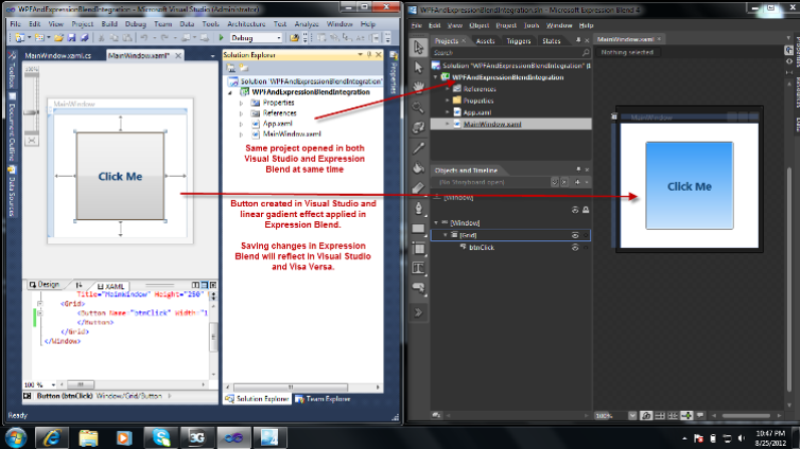
Task: Expand Properties node in Visual Studio Solution Explorer
Action: click(x=241, y=103)
